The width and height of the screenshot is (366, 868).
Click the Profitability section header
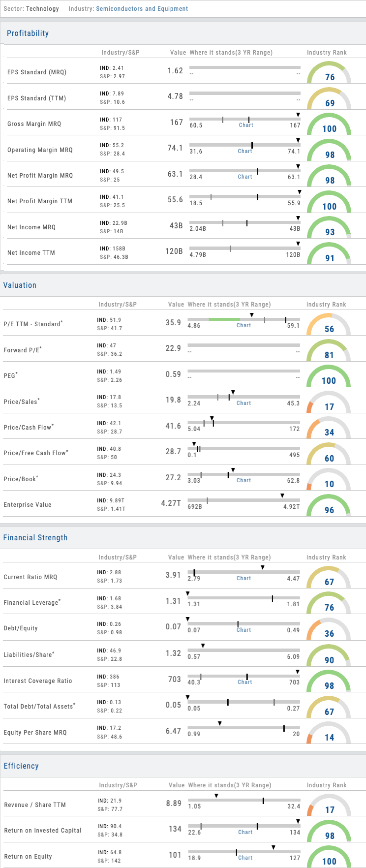click(28, 33)
